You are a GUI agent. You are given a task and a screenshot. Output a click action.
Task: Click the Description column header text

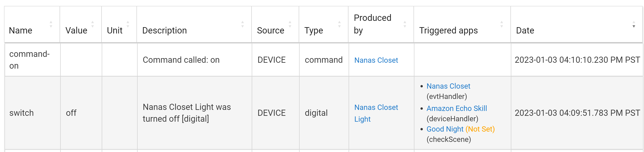(165, 31)
